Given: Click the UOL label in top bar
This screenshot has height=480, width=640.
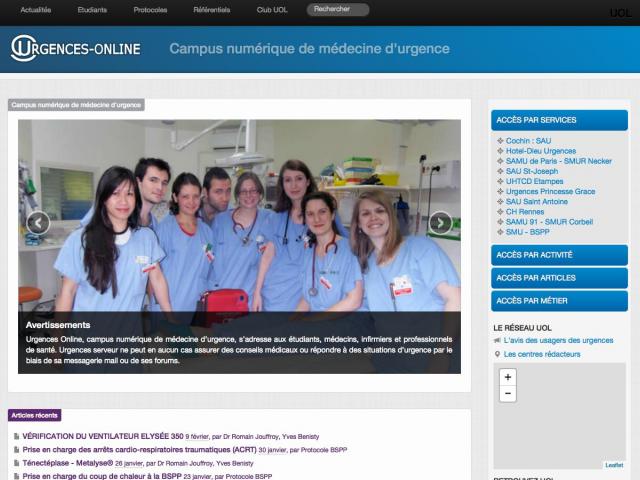Looking at the screenshot, I should [x=620, y=13].
